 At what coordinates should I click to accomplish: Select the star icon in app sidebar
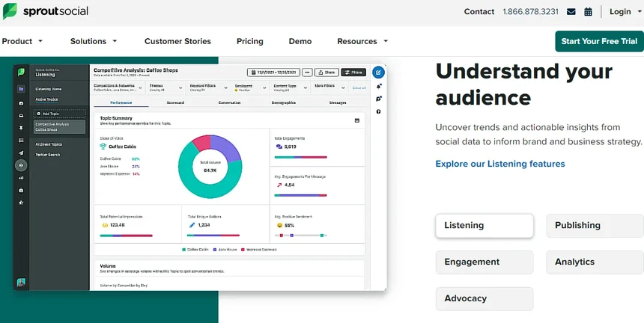click(x=21, y=203)
